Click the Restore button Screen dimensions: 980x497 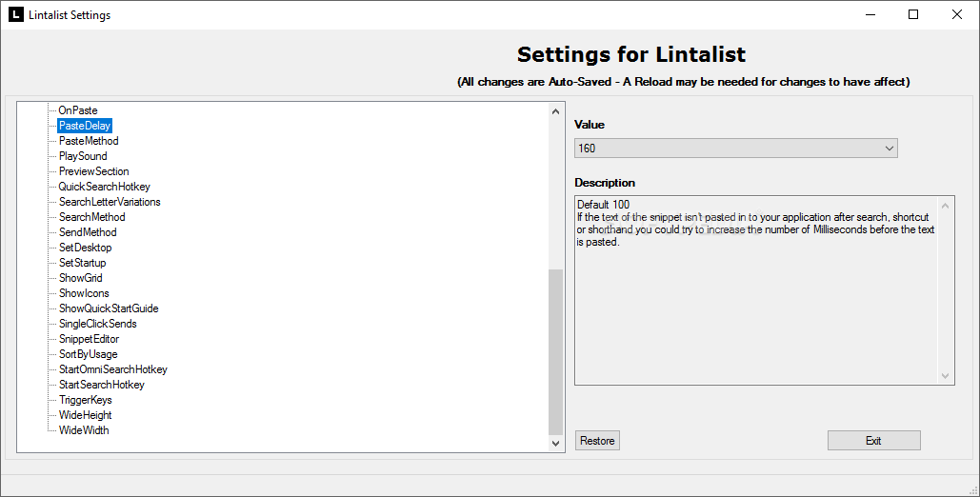[x=597, y=441]
